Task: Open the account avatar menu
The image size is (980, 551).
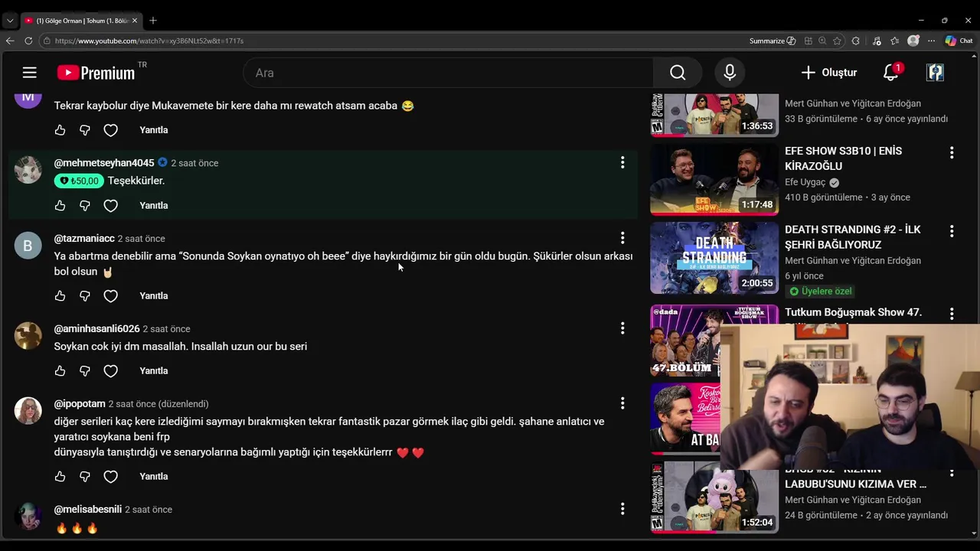Action: [935, 73]
